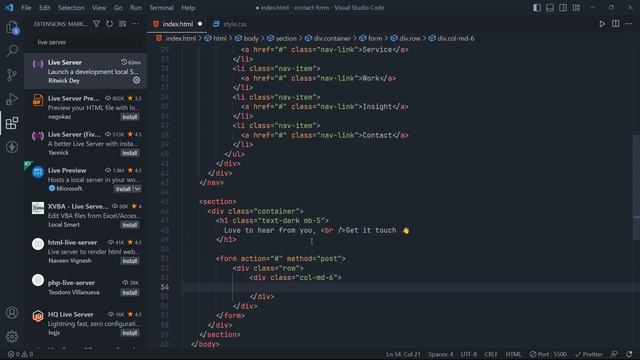Select body in the breadcrumb

click(247, 38)
